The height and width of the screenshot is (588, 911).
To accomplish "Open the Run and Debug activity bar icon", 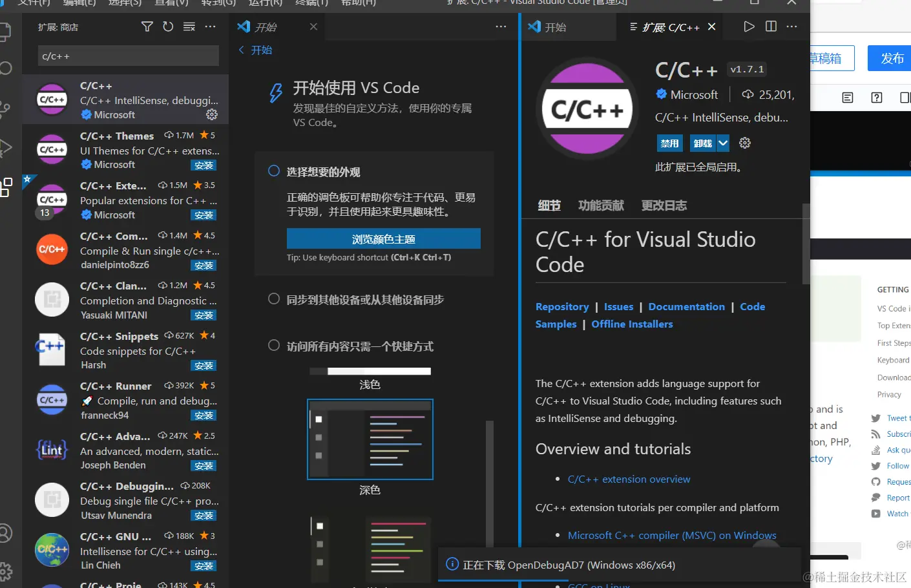I will pos(6,147).
